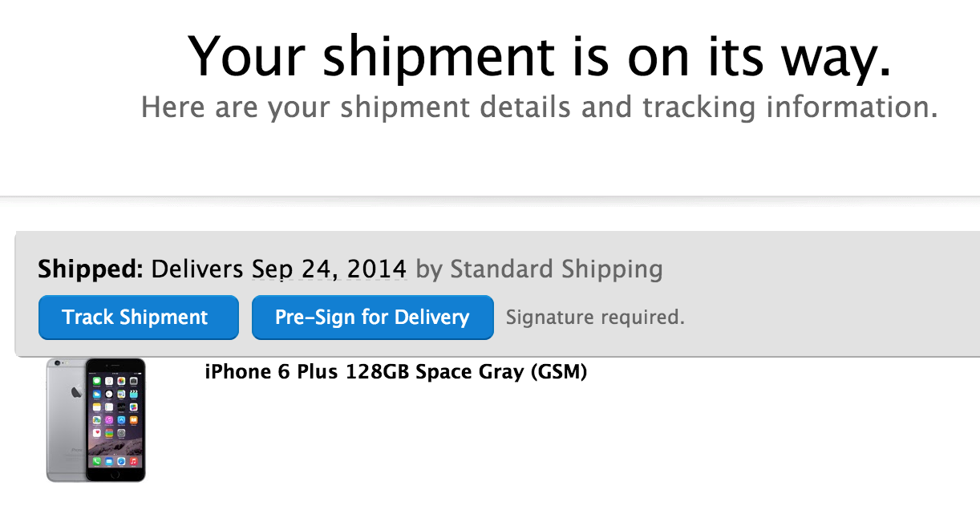Click the Apple logo on the iPhone's back

point(77,393)
